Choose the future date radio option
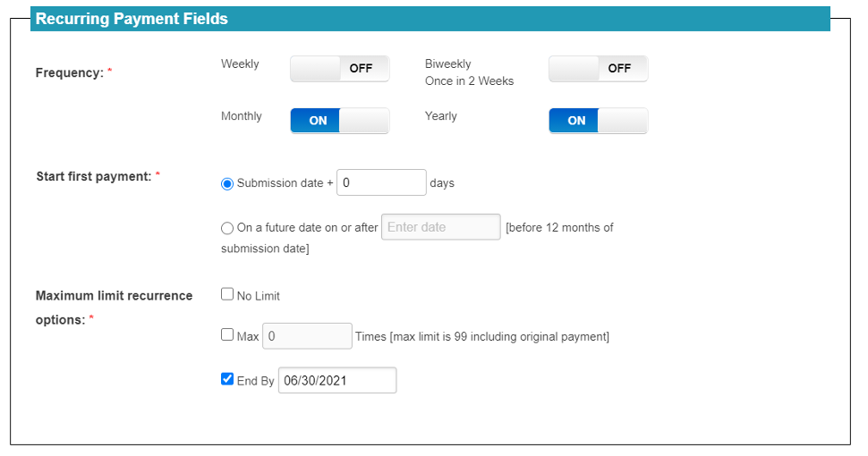Viewport: 868px width, 456px height. [227, 228]
